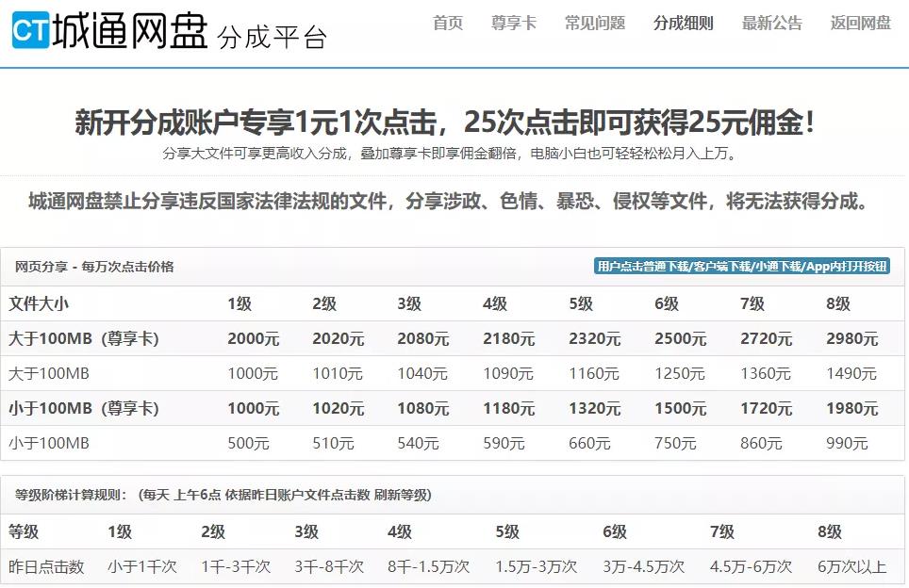
Task: Click the 等级阶梯计算规则 section heading
Action: [223, 496]
